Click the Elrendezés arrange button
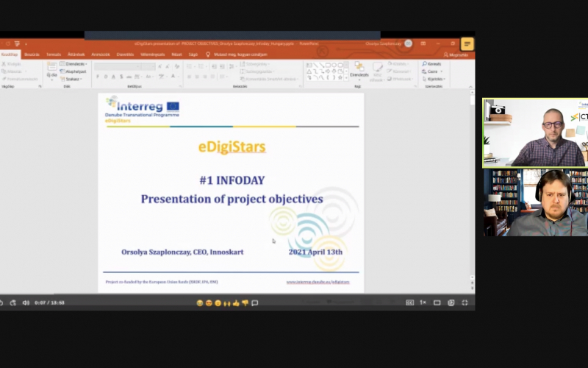This screenshot has height=368, width=588. [x=359, y=70]
